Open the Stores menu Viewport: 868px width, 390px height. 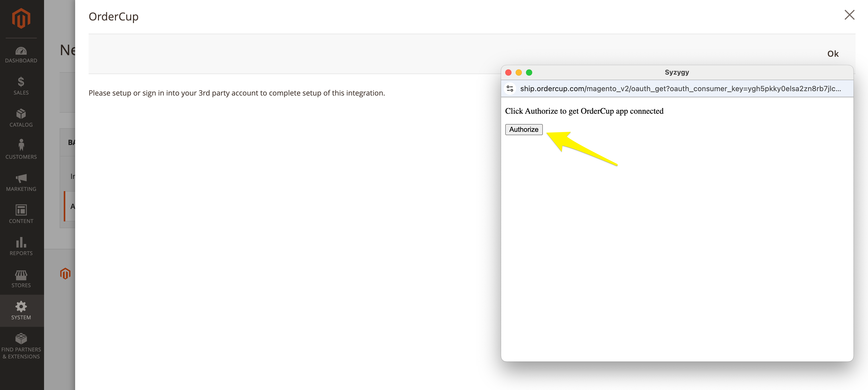(x=21, y=279)
